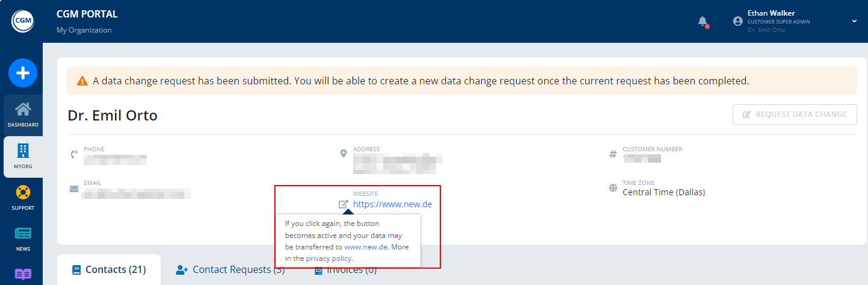Click the time zone globe icon
Viewport: 868px width, 285px height.
(613, 188)
